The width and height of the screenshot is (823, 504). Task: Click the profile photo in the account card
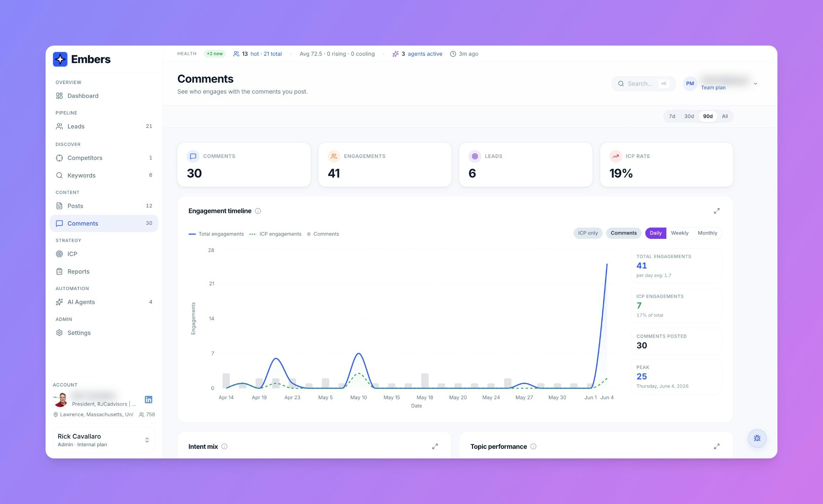[61, 400]
